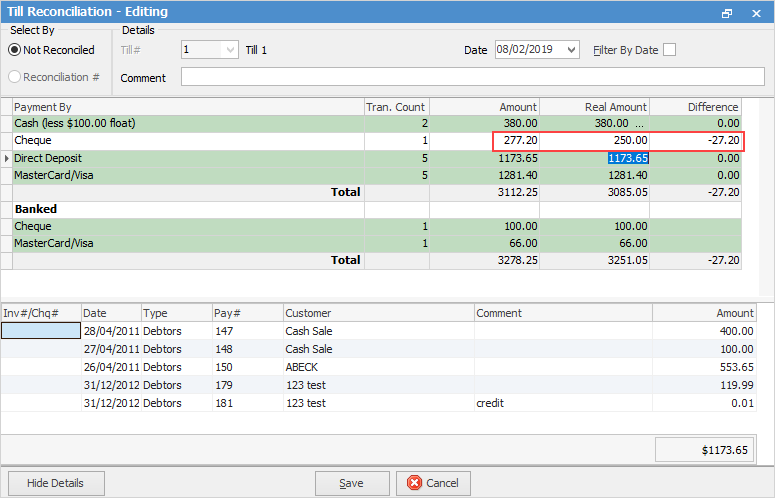Click the ellipsis in Cash Real Amount cell
Image resolution: width=775 pixels, height=498 pixels.
click(641, 124)
